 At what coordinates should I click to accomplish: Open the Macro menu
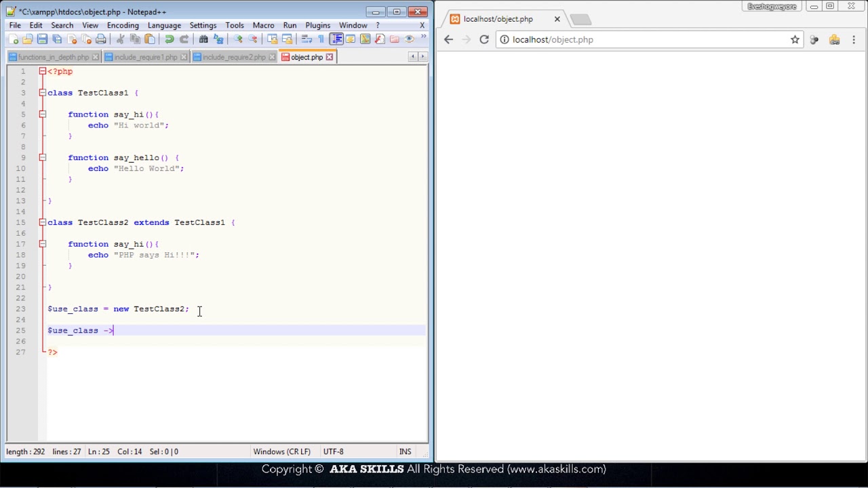(263, 25)
